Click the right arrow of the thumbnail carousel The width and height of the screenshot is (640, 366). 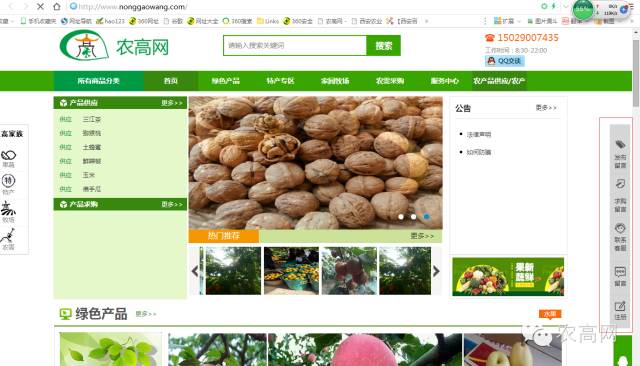436,271
